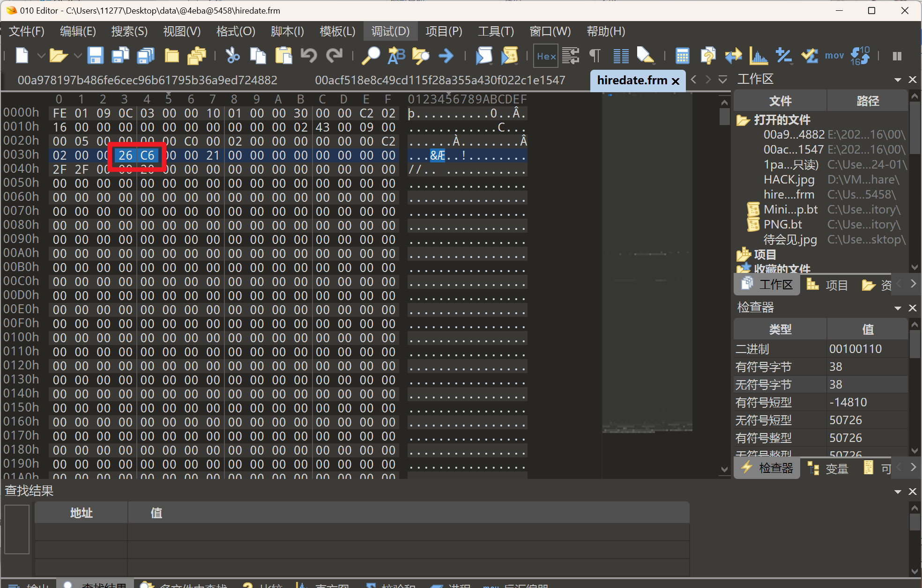Click the mini map overview of the file
Viewport: 922px width, 588px height.
tap(647, 262)
